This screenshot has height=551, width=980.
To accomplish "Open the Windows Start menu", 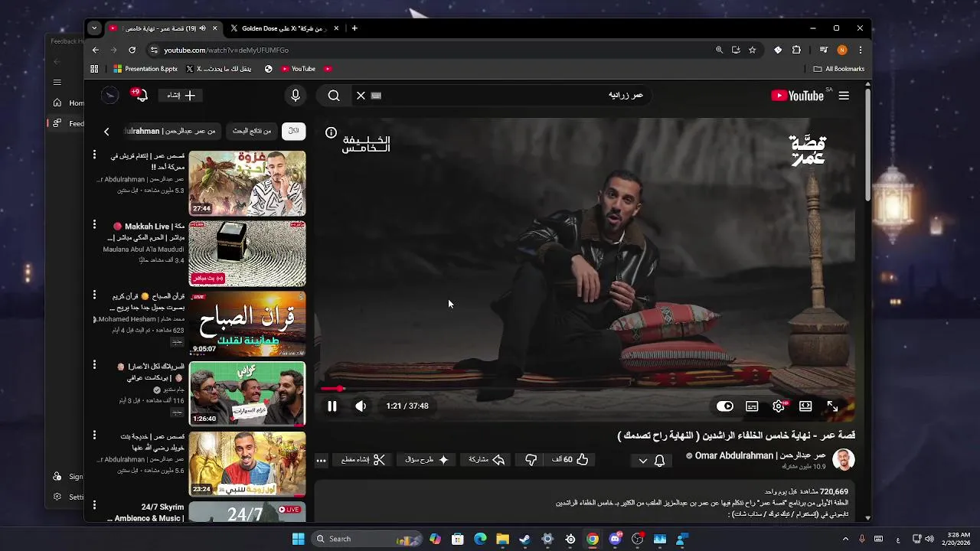I will (x=298, y=539).
